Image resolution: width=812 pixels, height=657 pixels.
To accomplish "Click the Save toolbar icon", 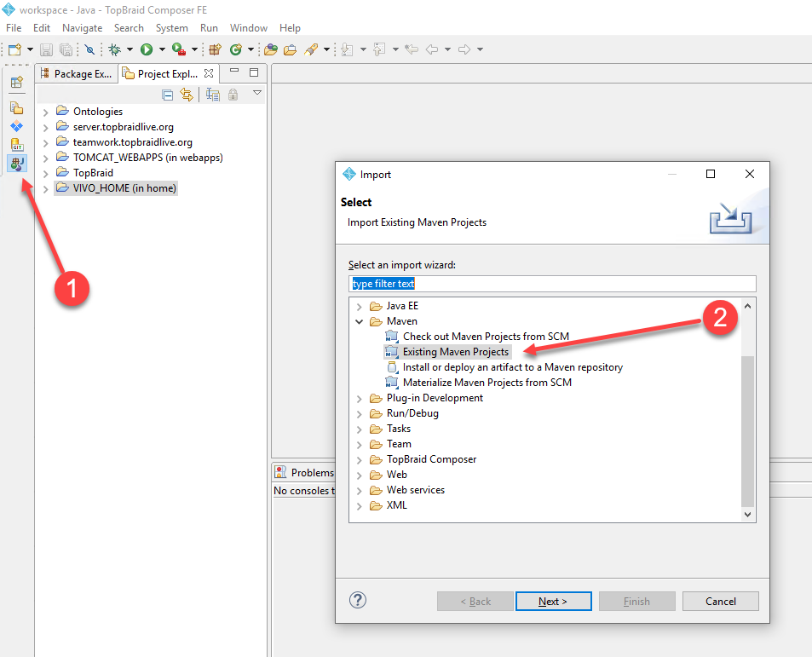I will click(x=47, y=49).
